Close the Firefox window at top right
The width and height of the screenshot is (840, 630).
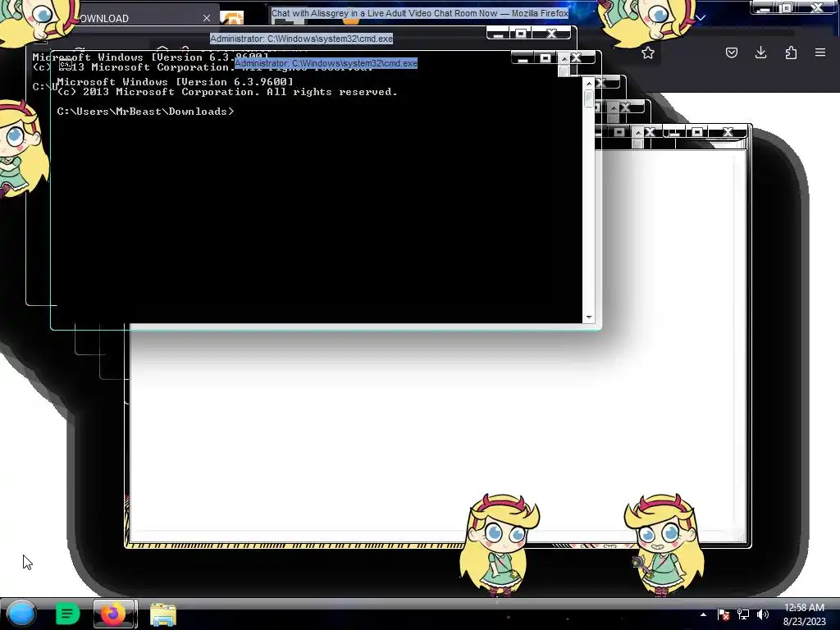(818, 7)
